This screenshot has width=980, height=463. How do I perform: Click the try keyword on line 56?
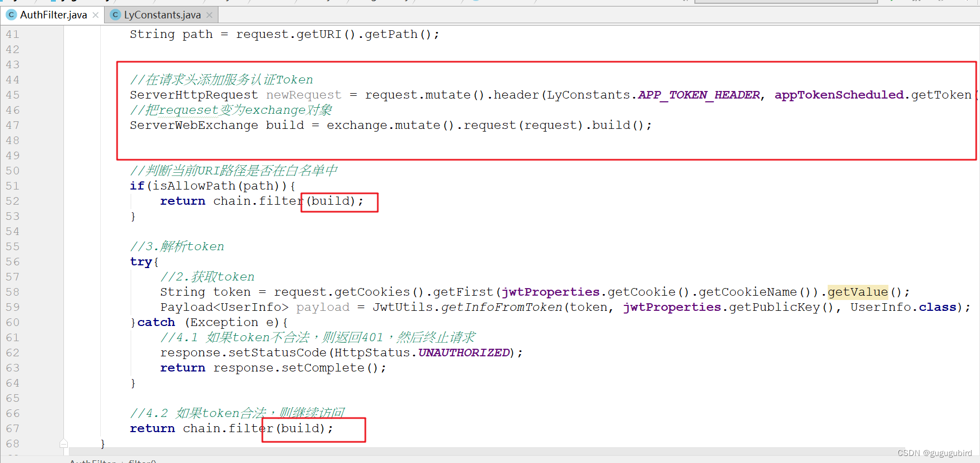(x=141, y=262)
